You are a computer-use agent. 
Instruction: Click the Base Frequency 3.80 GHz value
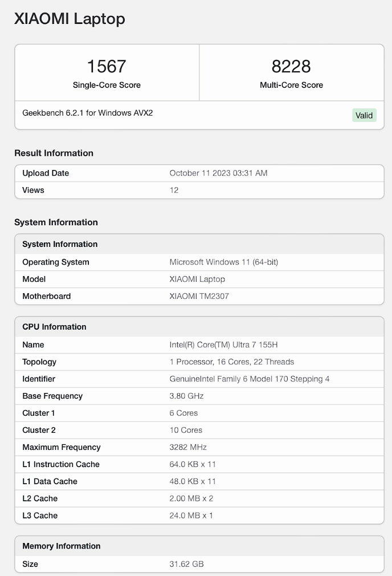(x=186, y=396)
